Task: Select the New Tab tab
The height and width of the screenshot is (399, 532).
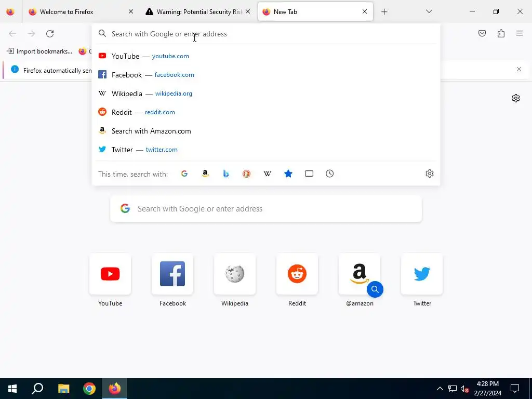Action: point(315,11)
